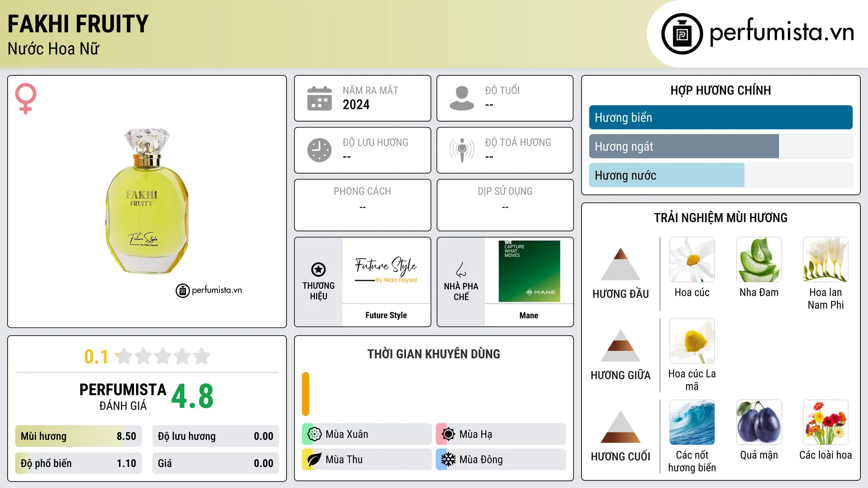Click the ĐỘ TUỔI label

tap(502, 90)
